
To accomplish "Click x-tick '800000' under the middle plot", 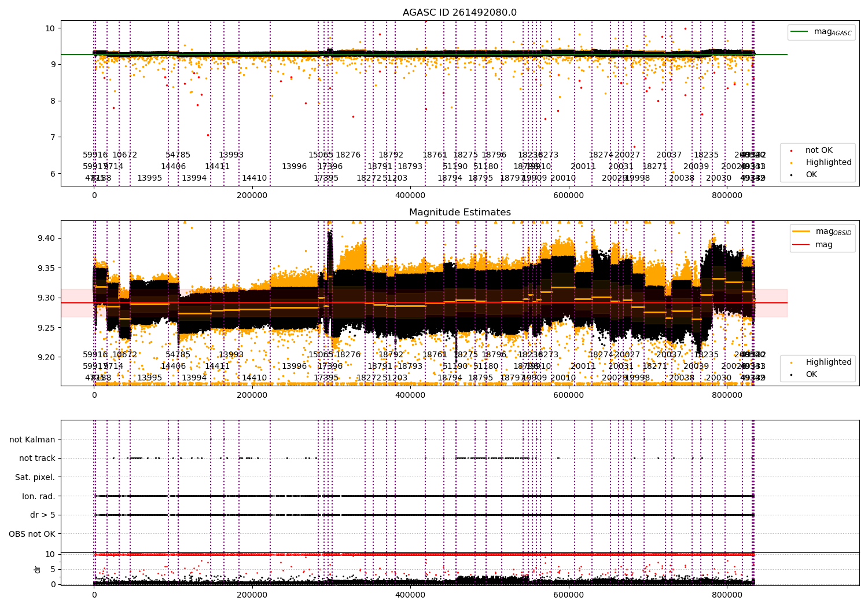I will coord(727,395).
